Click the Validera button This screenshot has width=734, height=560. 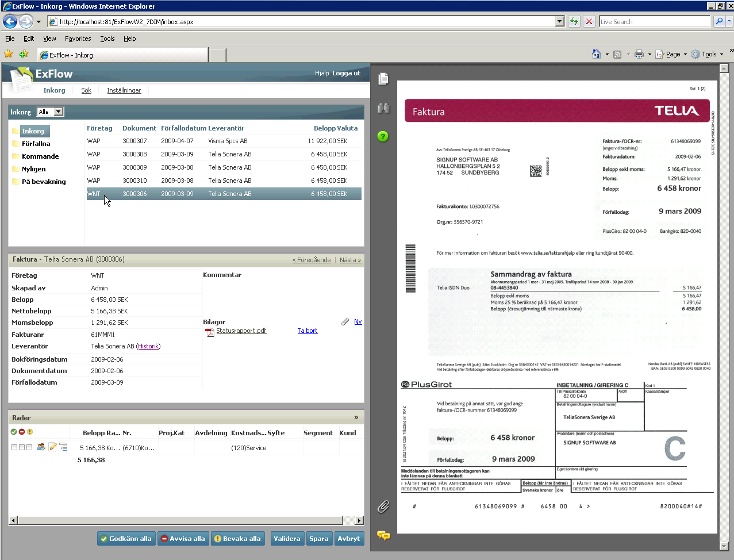pyautogui.click(x=287, y=539)
